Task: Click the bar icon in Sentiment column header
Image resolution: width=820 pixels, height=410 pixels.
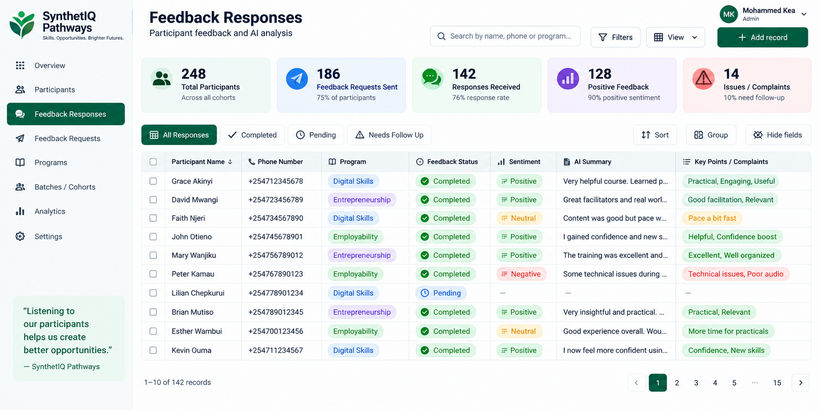Action: pos(501,162)
